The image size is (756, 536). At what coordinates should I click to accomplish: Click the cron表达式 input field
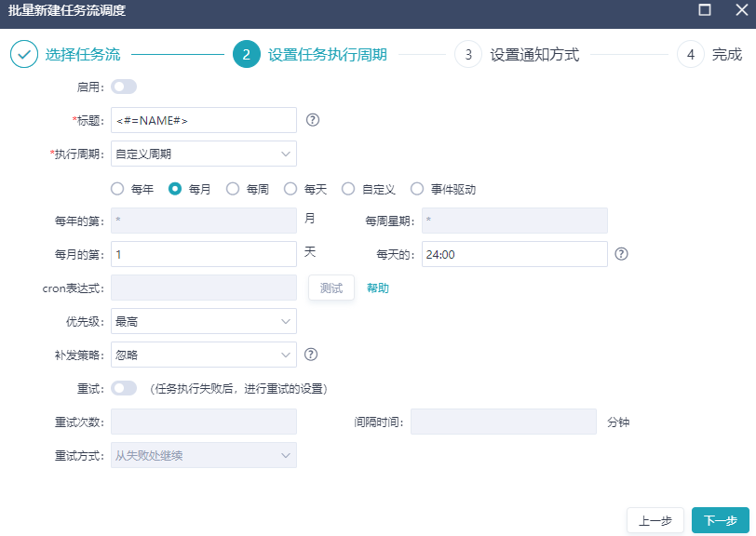coord(203,288)
